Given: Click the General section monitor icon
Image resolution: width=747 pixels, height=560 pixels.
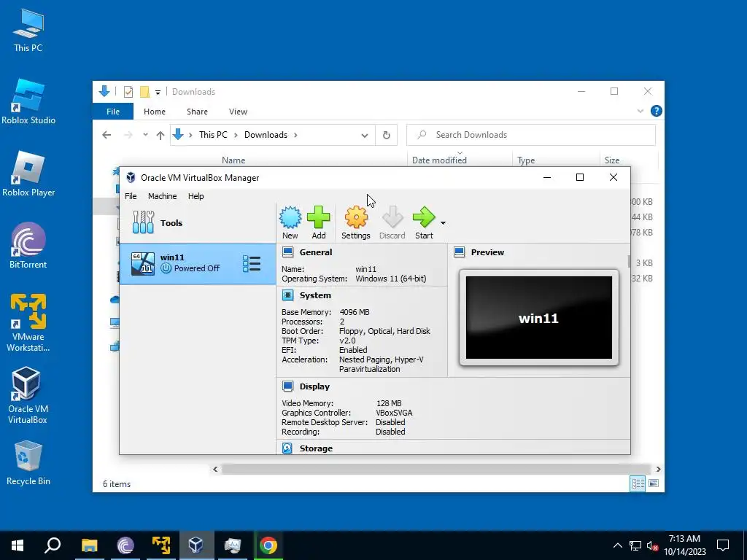Looking at the screenshot, I should (287, 252).
